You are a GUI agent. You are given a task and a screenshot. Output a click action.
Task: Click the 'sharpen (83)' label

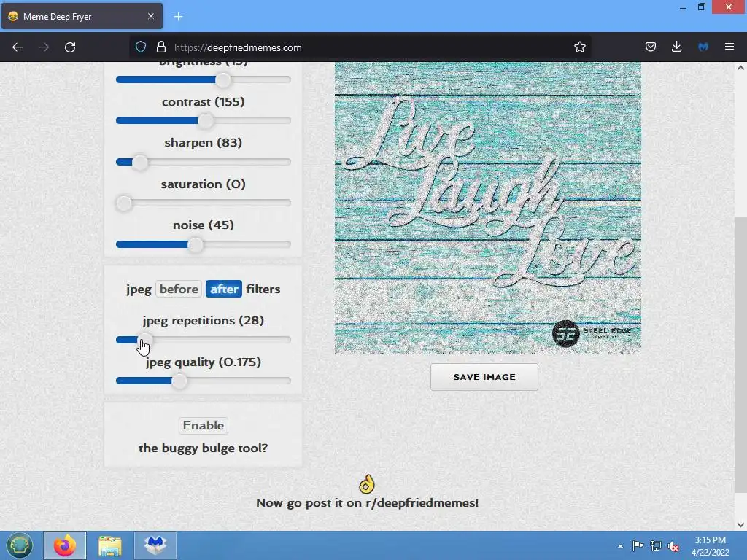click(204, 143)
